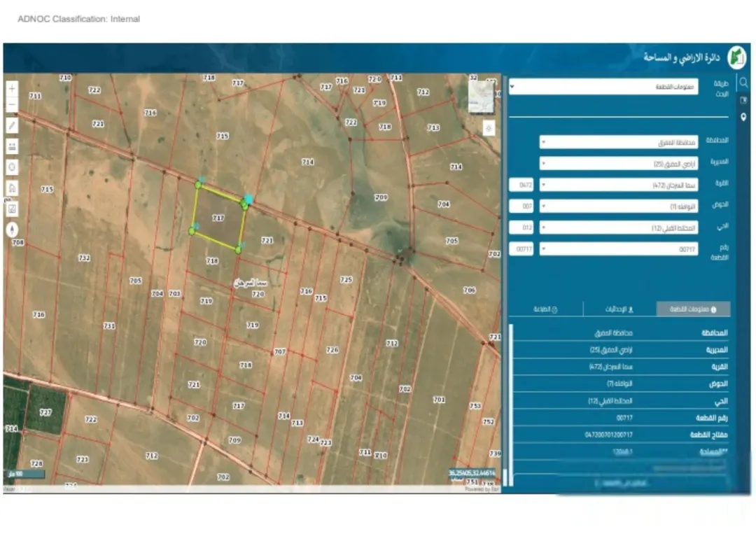The image size is (756, 534).
Task: Open the measurement ruler tool
Action: [x=12, y=146]
